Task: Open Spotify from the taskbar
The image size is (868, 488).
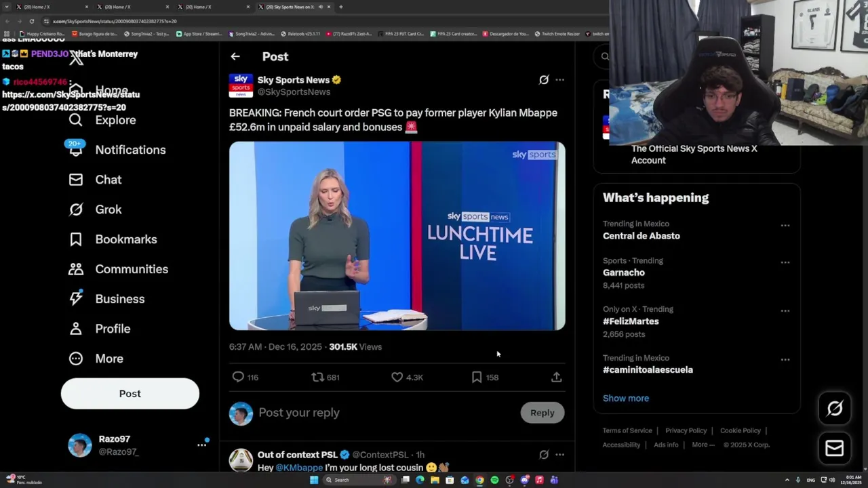Action: [x=494, y=480]
